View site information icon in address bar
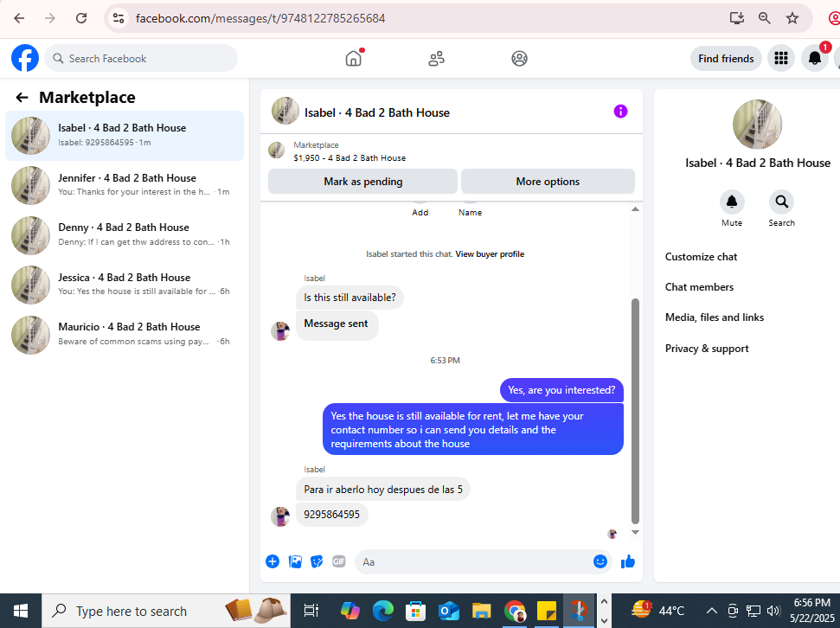Screen dimensions: 840x628 pos(118,18)
